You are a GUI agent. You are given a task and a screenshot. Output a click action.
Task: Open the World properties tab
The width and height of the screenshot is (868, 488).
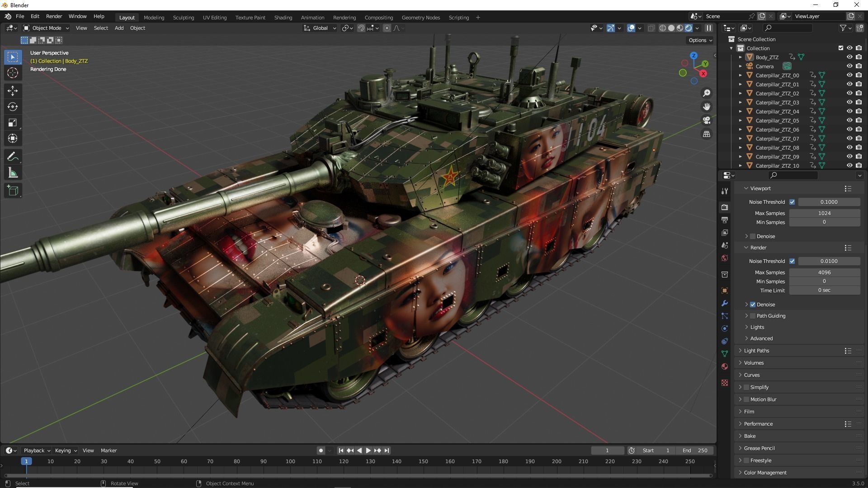pos(725,258)
